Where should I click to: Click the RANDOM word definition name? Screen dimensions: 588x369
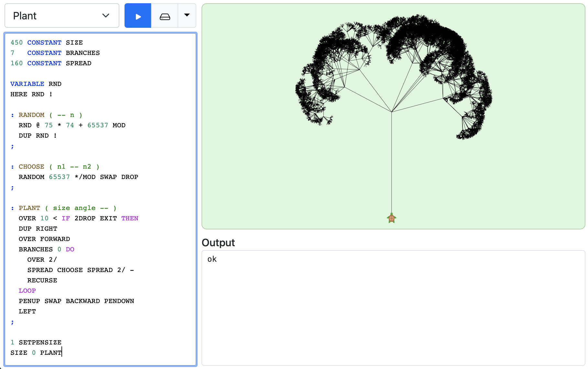(x=31, y=115)
